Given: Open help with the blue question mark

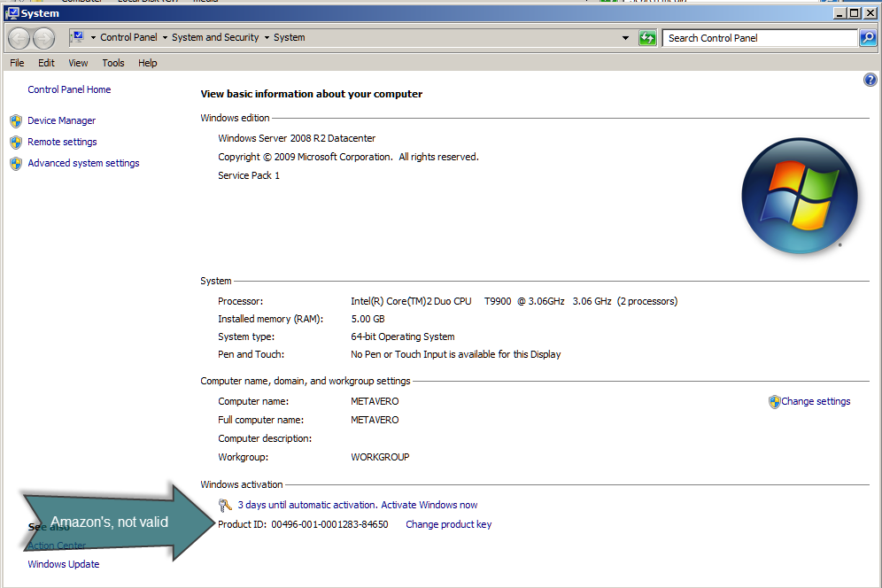Looking at the screenshot, I should click(870, 80).
